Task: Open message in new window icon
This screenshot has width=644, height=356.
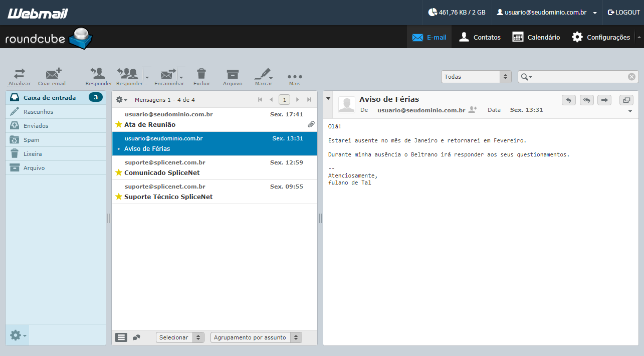Action: 626,100
